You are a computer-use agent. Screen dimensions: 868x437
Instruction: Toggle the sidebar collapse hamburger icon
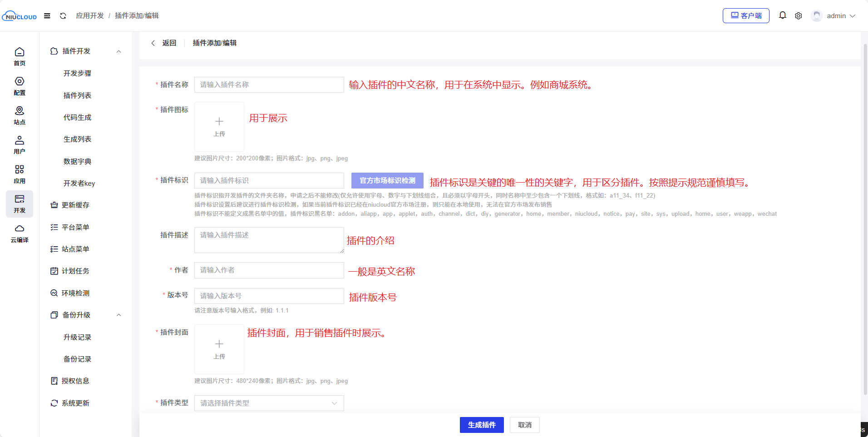point(47,16)
